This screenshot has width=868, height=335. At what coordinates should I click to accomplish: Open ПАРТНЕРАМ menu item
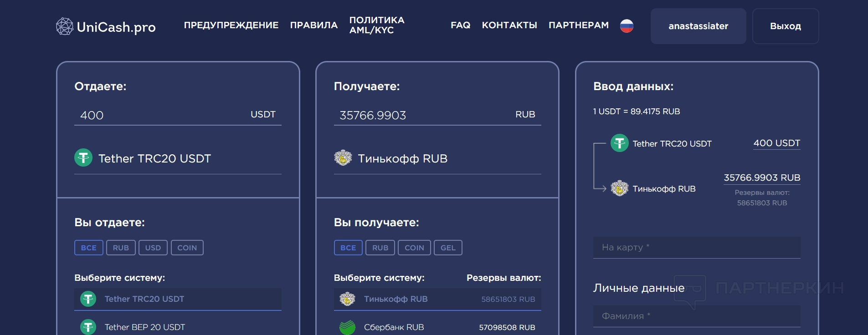(x=579, y=25)
